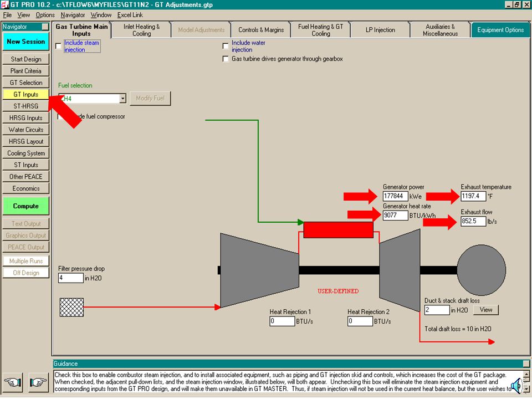Click the Filter pressure drop field
This screenshot has width=532, height=399.
pos(70,278)
